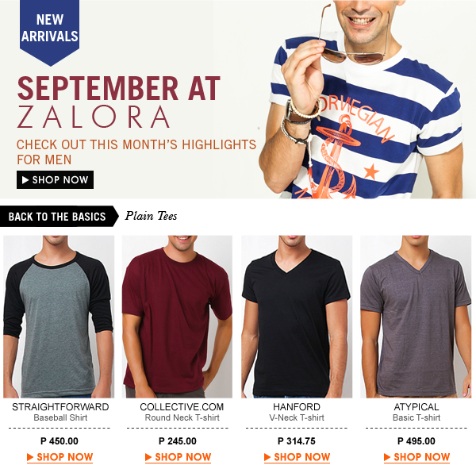Open the Straightforward Baseball Shirt product image
Viewport: 476px width, 473px height.
pyautogui.click(x=59, y=317)
